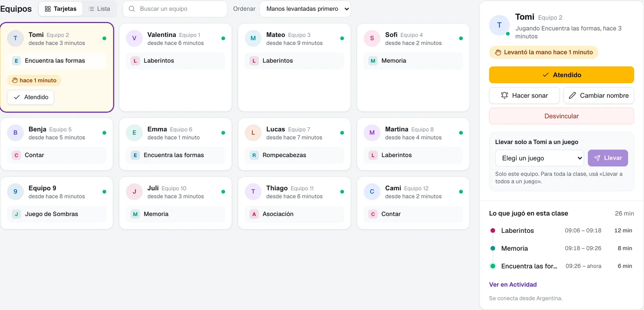The height and width of the screenshot is (310, 644).
Task: Focus the Buscar un equipo field
Action: 175,9
